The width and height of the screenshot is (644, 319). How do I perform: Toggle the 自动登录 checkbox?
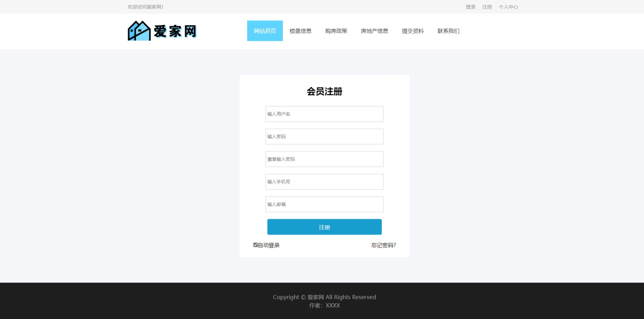tap(255, 245)
